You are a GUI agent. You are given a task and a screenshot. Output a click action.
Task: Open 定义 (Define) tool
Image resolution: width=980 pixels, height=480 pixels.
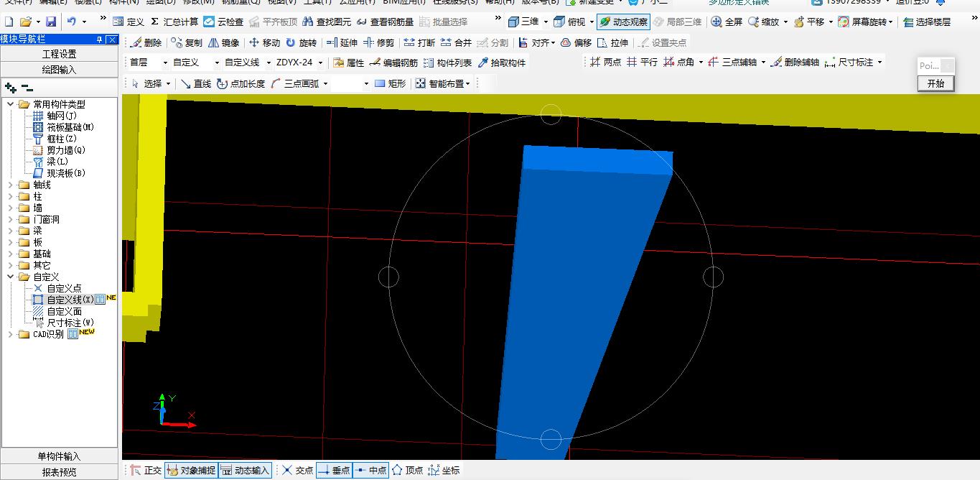pyautogui.click(x=129, y=22)
